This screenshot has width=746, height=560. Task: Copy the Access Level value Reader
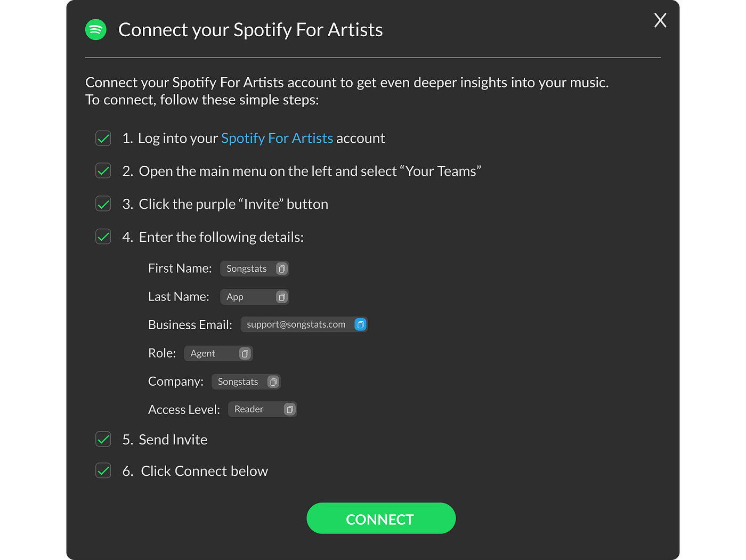289,410
